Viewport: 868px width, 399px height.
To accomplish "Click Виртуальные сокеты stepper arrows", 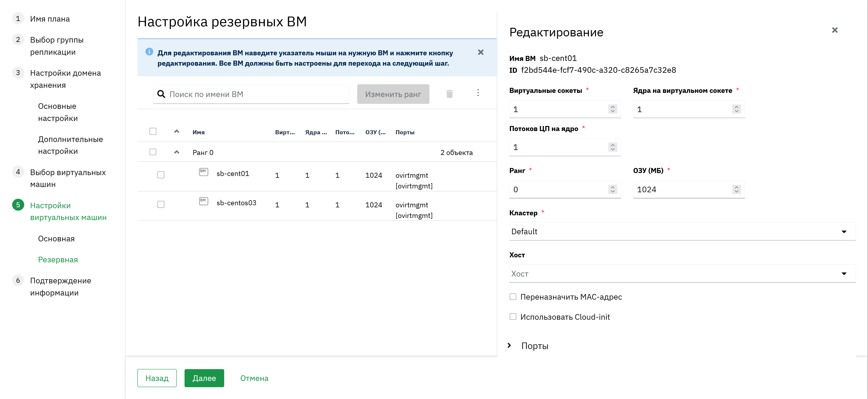I will [x=612, y=109].
